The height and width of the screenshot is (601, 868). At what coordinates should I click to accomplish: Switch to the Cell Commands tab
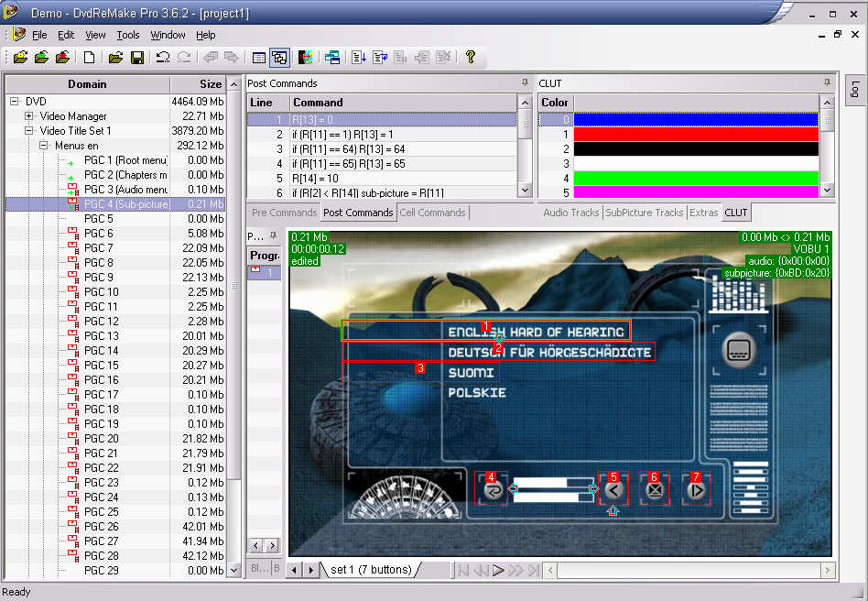(x=433, y=213)
